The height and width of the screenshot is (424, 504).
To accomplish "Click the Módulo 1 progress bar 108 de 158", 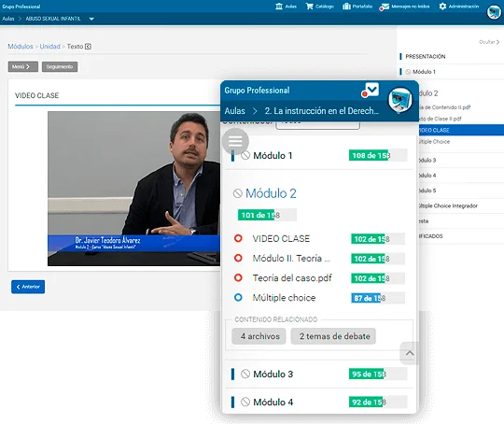I will point(378,155).
